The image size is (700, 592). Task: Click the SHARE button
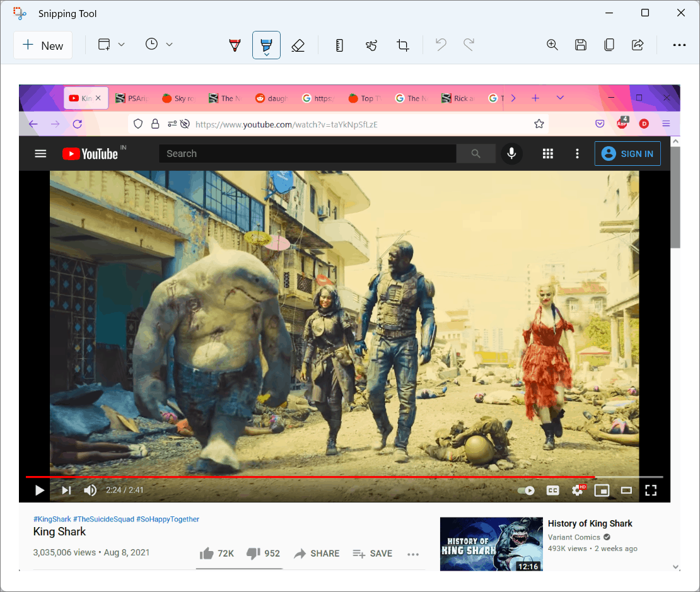tap(317, 554)
